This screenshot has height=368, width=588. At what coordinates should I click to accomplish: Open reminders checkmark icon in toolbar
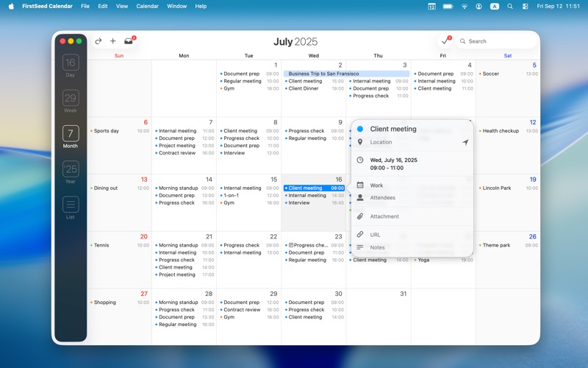click(445, 41)
